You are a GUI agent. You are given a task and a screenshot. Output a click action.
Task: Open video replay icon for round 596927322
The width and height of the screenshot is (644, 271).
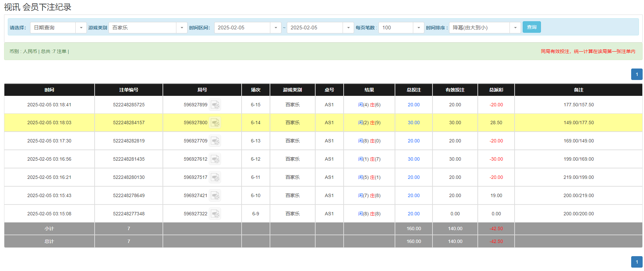point(215,214)
